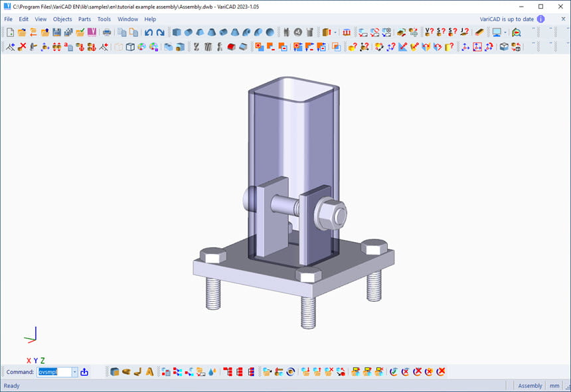571x392 pixels.
Task: Open the Window menu
Action: point(128,19)
